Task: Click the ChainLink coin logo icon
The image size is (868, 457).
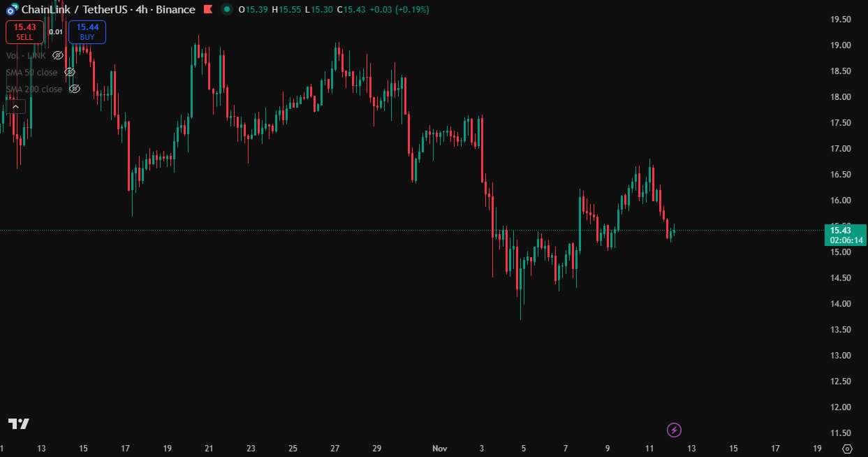Action: point(11,10)
